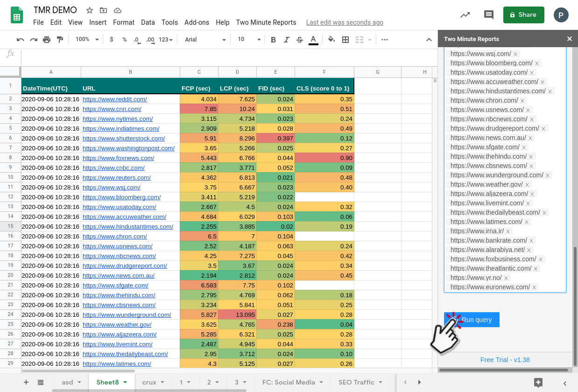Image resolution: width=578 pixels, height=392 pixels.
Task: Open the all sheets list icon
Action: (41, 382)
